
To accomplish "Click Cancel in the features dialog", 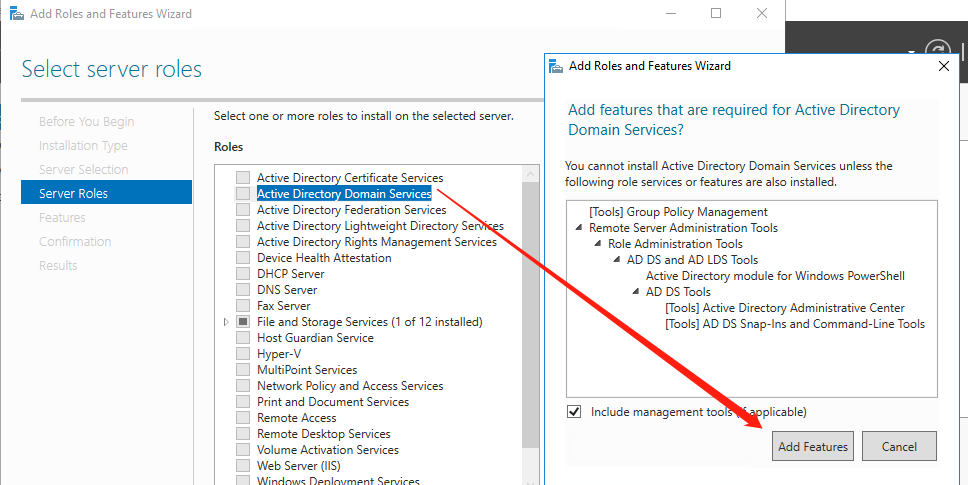I will (899, 446).
